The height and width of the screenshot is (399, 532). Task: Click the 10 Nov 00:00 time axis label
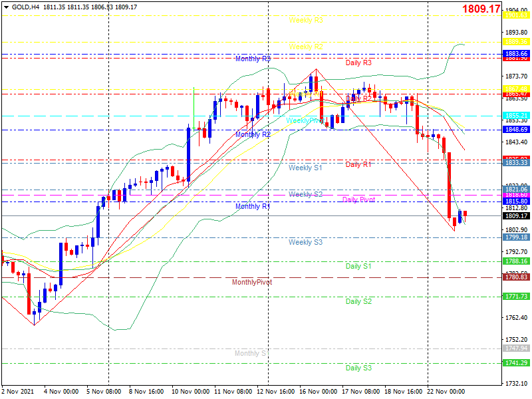click(190, 392)
